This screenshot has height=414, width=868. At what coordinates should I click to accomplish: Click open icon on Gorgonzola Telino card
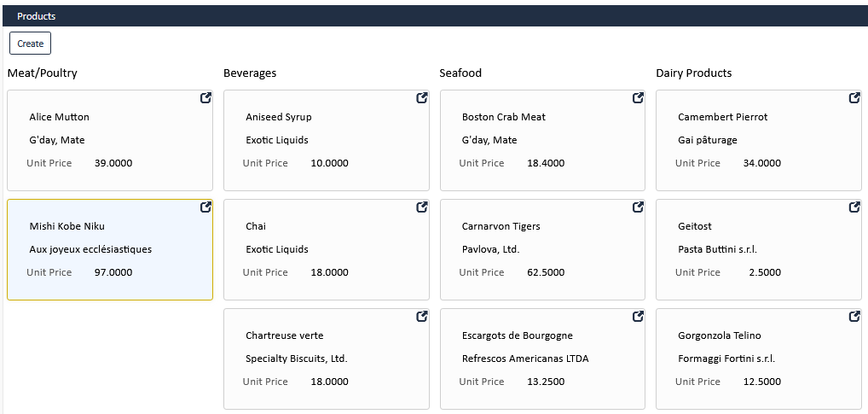click(855, 317)
